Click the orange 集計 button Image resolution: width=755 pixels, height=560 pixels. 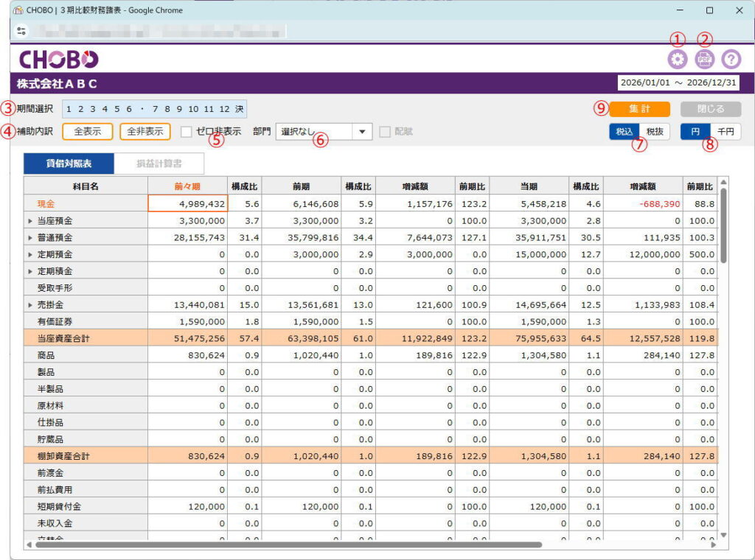639,109
